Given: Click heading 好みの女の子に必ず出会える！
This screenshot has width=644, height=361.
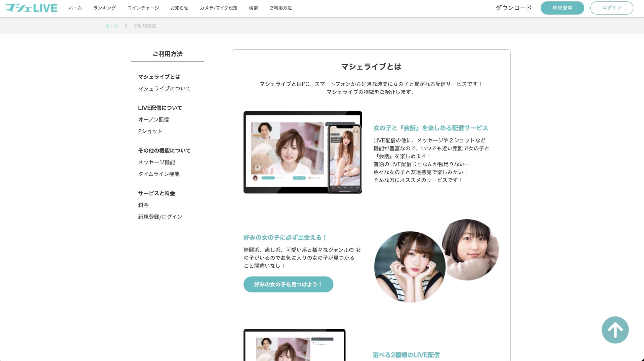Looking at the screenshot, I should tap(285, 237).
